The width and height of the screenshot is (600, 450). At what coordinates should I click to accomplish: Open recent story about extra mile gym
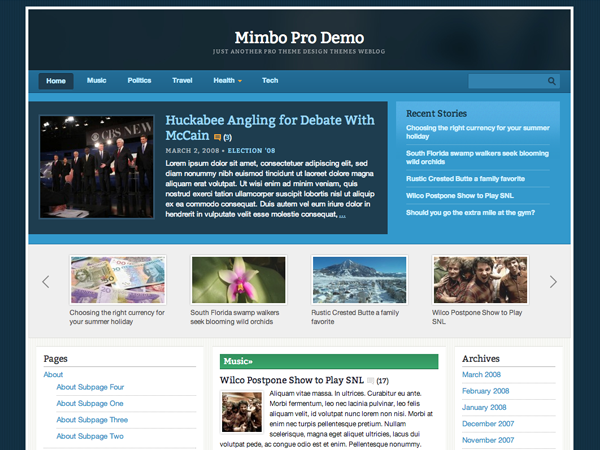(x=470, y=213)
